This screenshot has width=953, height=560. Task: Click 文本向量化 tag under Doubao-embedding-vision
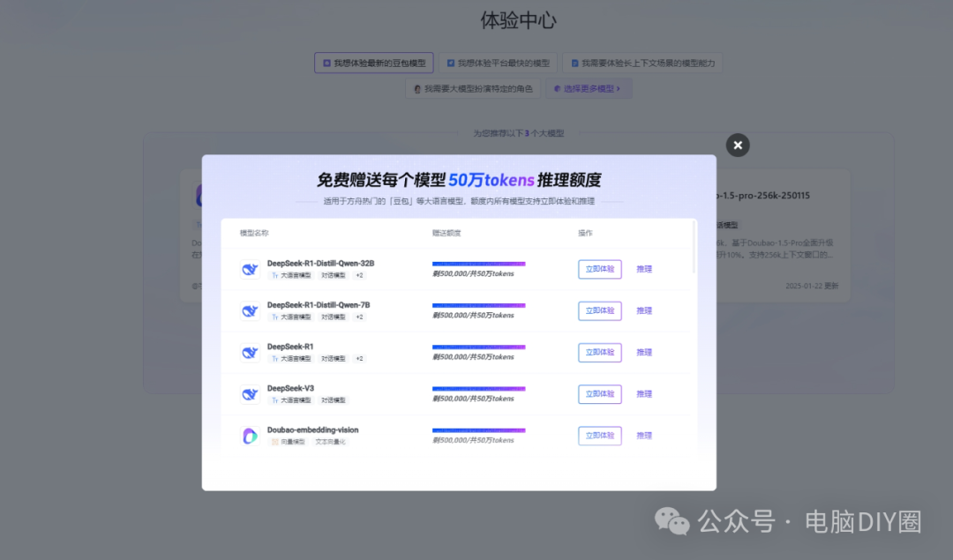330,442
